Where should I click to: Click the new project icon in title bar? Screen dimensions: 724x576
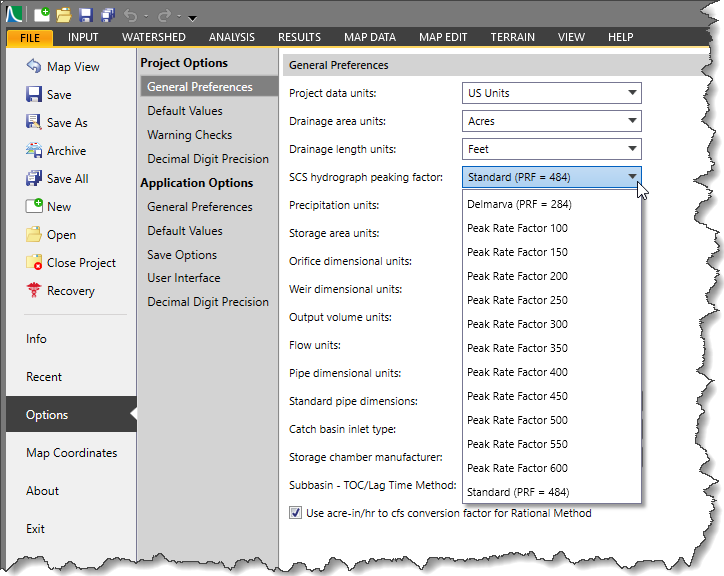[x=41, y=15]
